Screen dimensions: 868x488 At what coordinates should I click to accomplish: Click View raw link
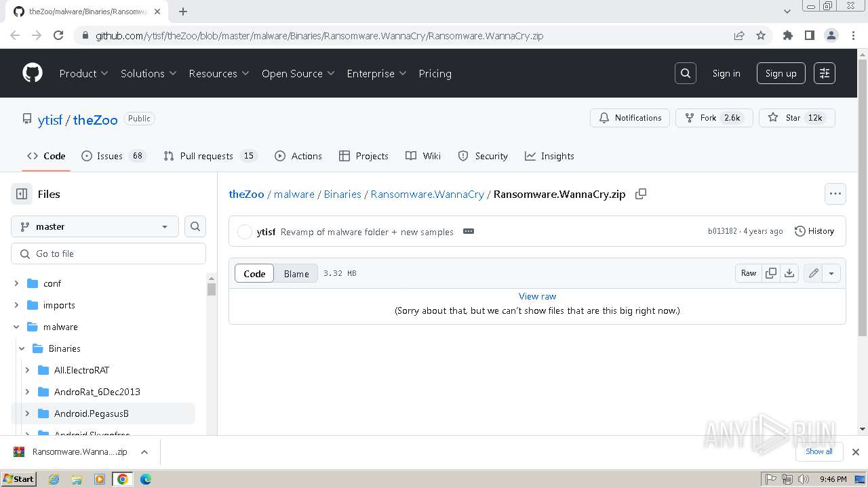(537, 296)
